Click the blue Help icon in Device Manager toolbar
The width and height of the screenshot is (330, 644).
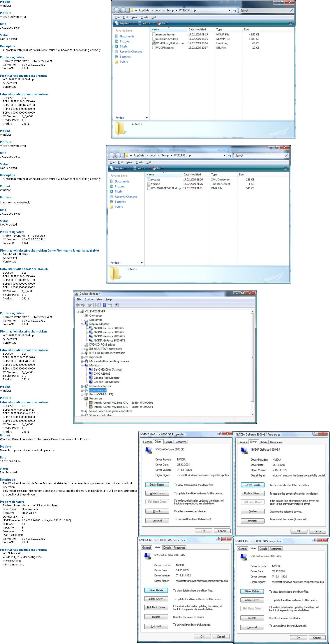(104, 305)
